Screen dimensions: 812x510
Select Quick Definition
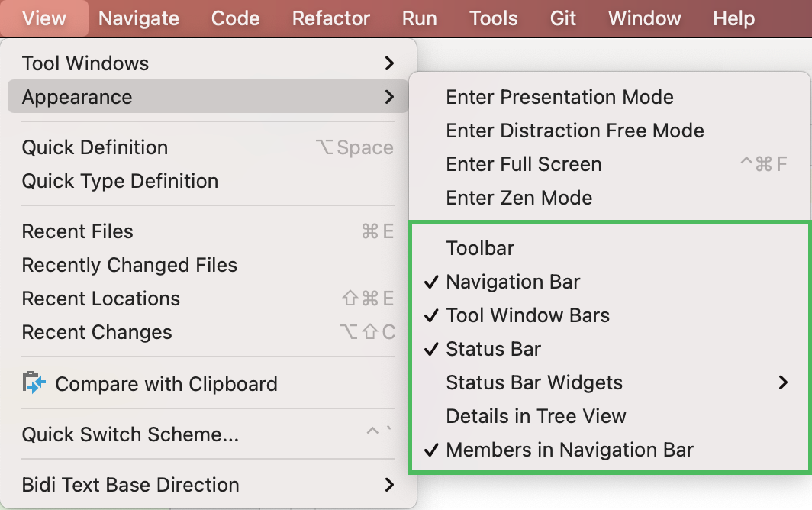point(95,147)
